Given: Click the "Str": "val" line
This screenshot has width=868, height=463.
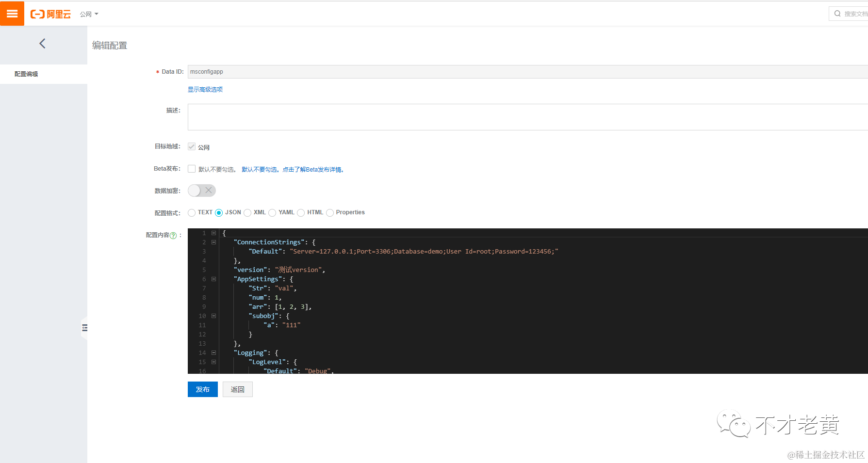Looking at the screenshot, I should (273, 288).
